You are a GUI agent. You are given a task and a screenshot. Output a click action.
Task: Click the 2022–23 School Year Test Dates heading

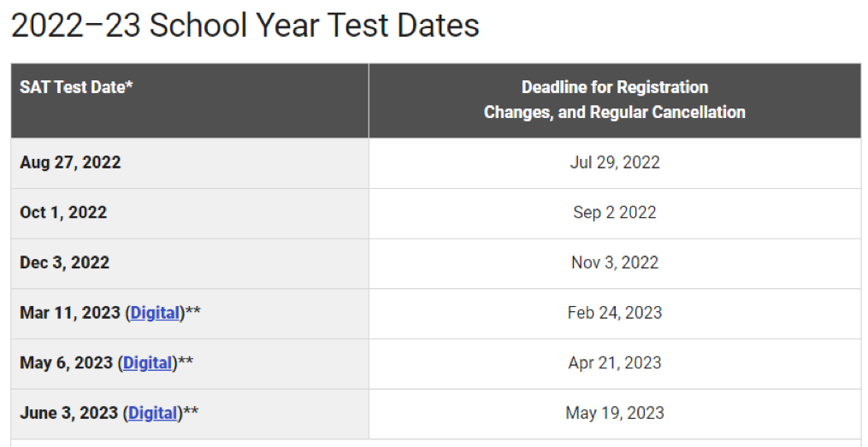coord(245,26)
